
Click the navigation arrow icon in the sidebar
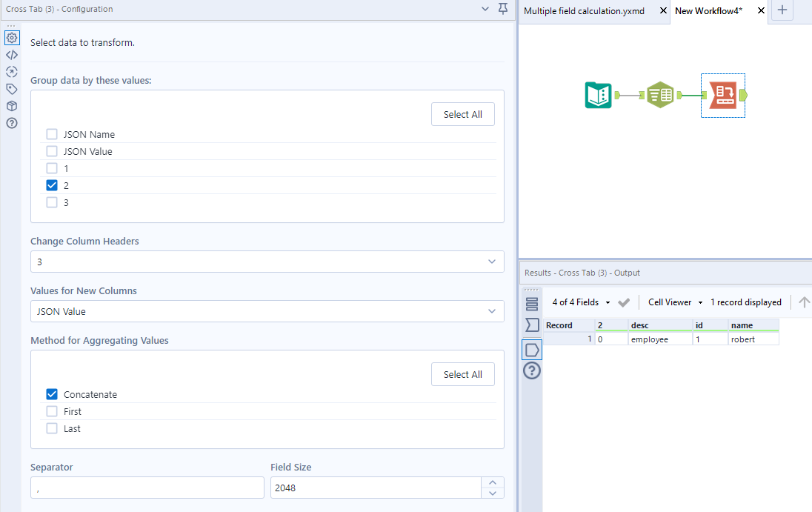pos(11,71)
